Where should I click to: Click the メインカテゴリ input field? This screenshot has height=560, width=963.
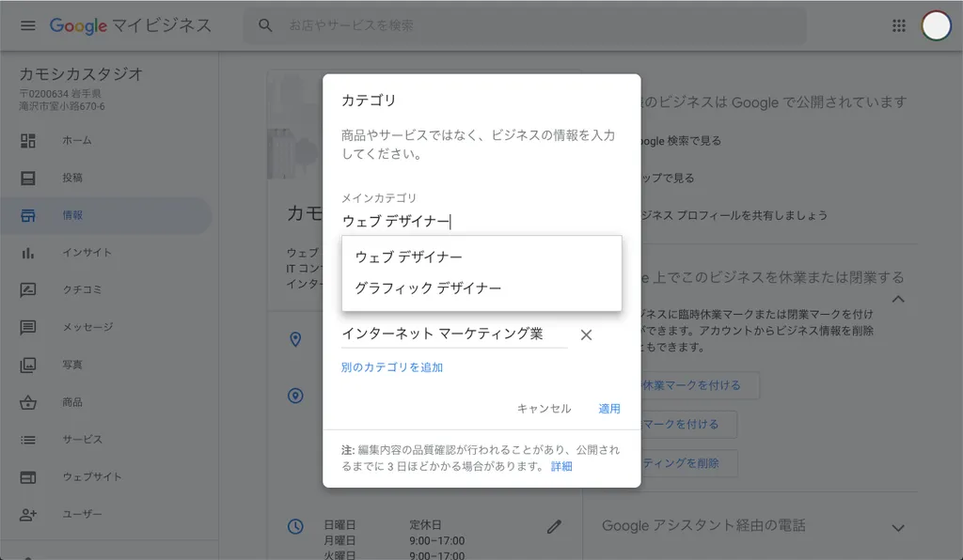pyautogui.click(x=481, y=222)
